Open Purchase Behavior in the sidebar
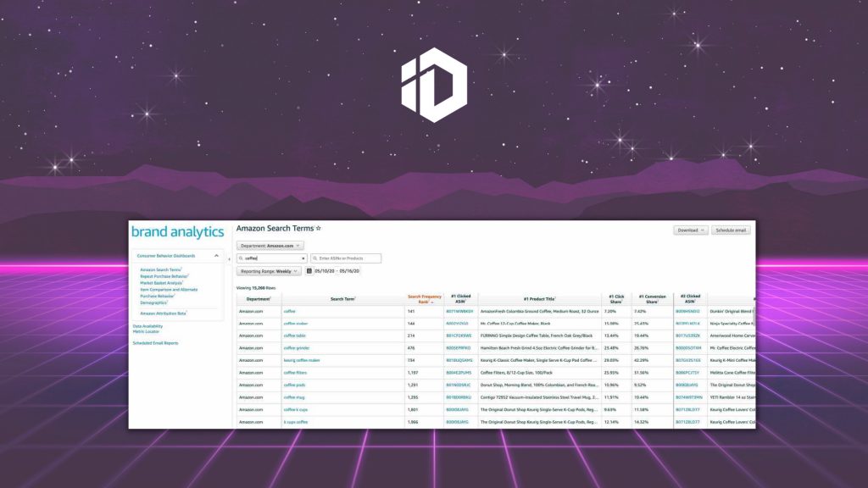The height and width of the screenshot is (488, 868). click(x=157, y=296)
